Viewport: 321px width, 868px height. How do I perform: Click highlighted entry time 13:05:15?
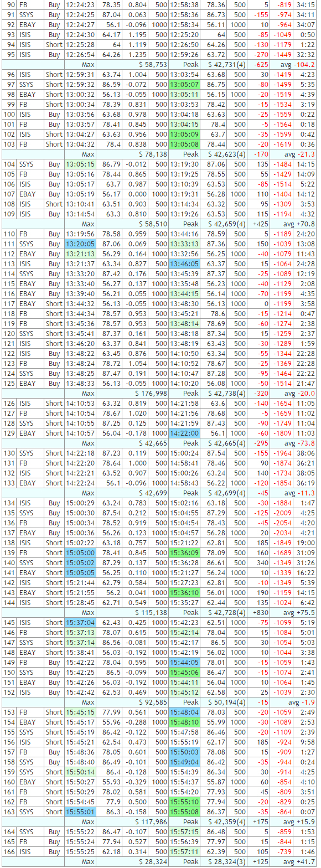coord(80,164)
